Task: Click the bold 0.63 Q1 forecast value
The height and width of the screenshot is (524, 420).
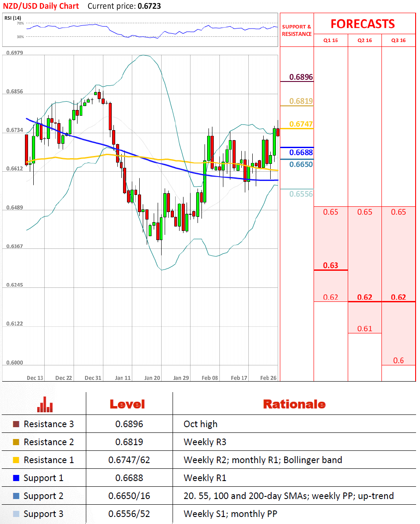Action: (331, 266)
